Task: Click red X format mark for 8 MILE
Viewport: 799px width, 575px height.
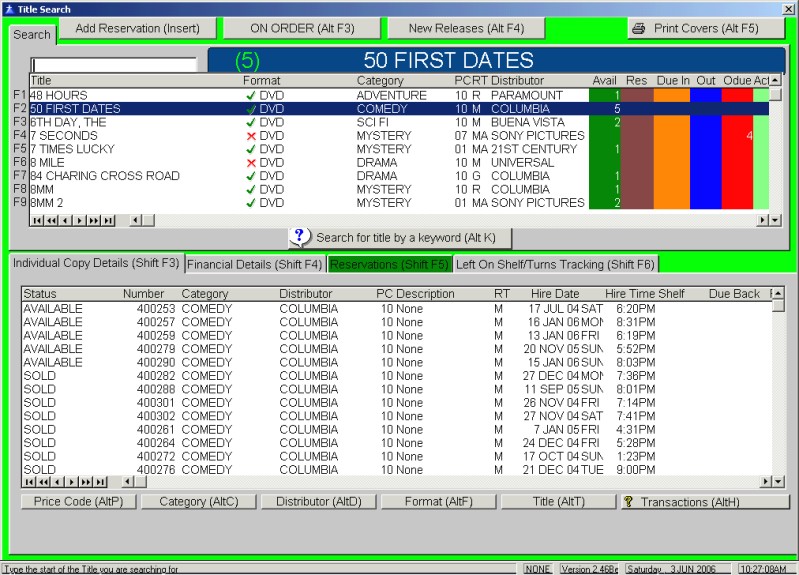Action: coord(251,162)
